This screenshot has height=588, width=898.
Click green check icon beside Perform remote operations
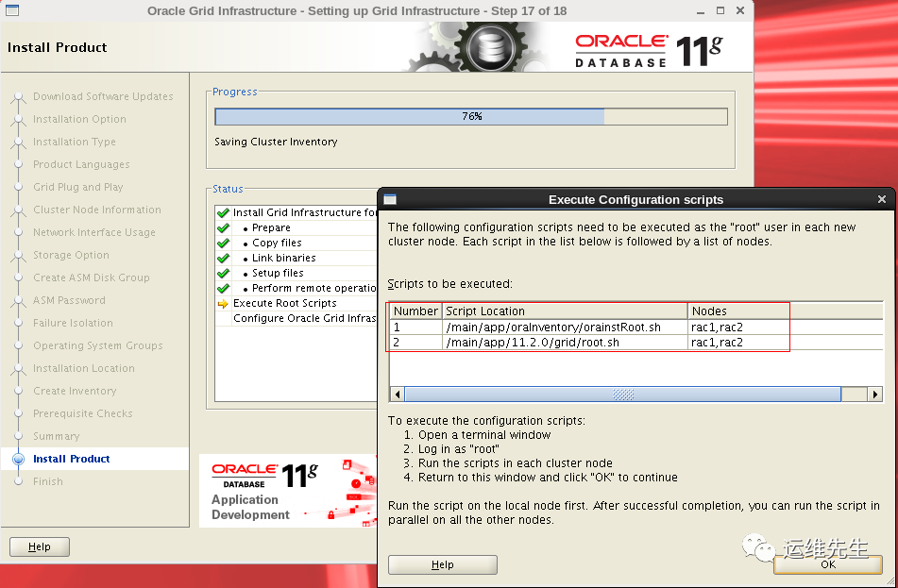[x=223, y=288]
